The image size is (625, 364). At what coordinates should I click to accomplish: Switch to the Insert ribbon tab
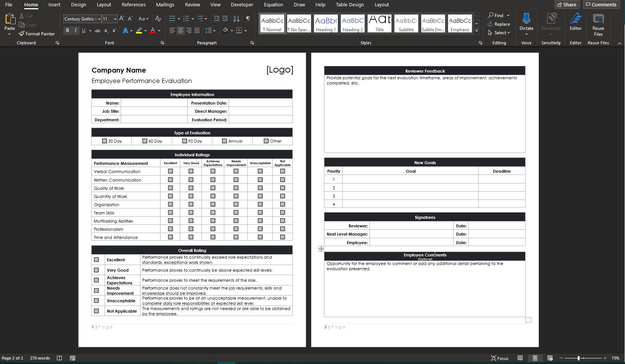pyautogui.click(x=54, y=5)
